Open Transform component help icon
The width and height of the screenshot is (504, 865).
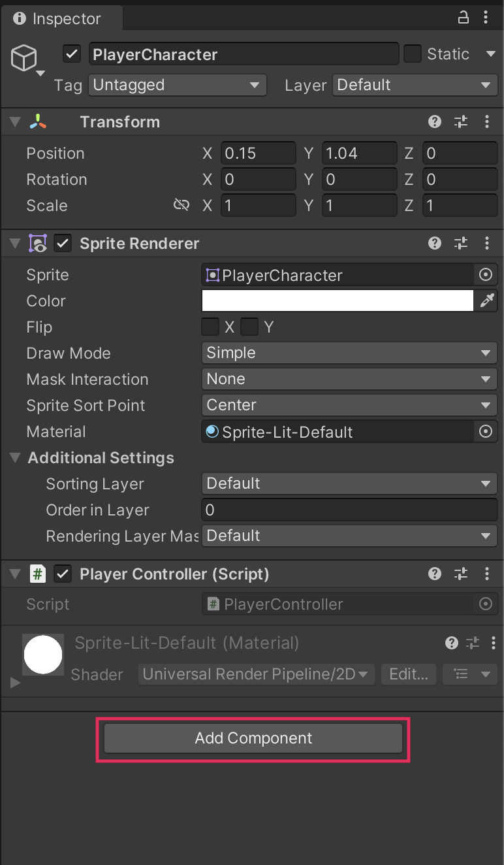tap(435, 122)
